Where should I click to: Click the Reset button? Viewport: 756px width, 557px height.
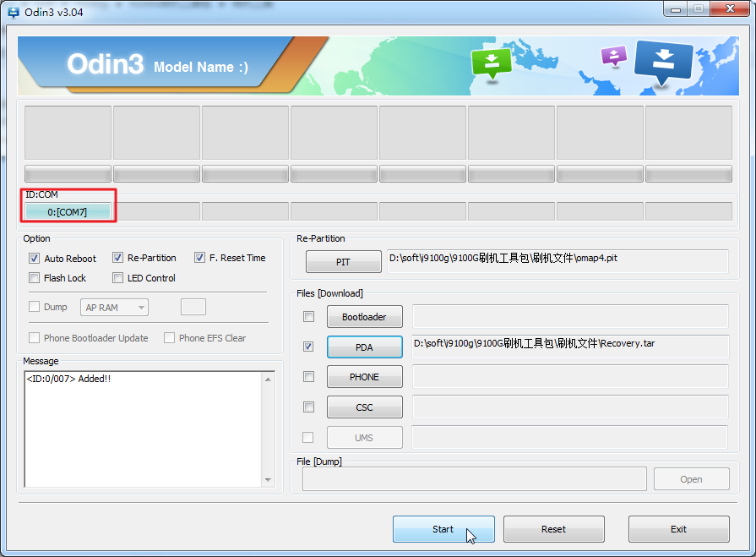click(x=554, y=529)
